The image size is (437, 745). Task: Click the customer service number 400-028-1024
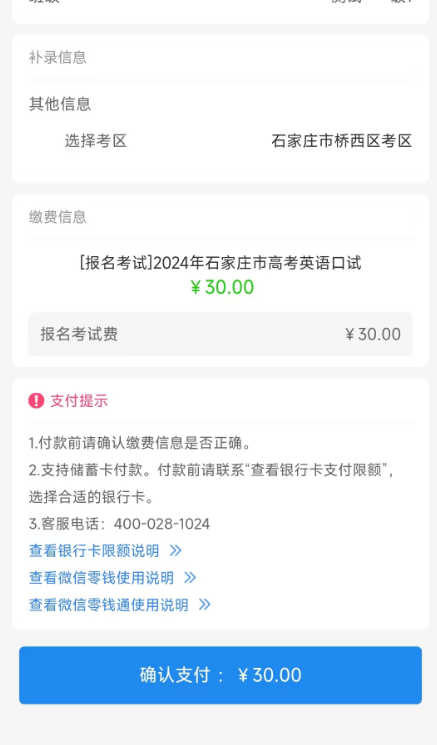coord(162,524)
